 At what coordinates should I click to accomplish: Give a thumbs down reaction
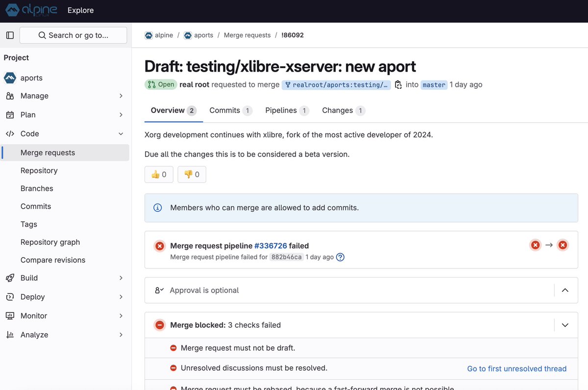click(192, 175)
